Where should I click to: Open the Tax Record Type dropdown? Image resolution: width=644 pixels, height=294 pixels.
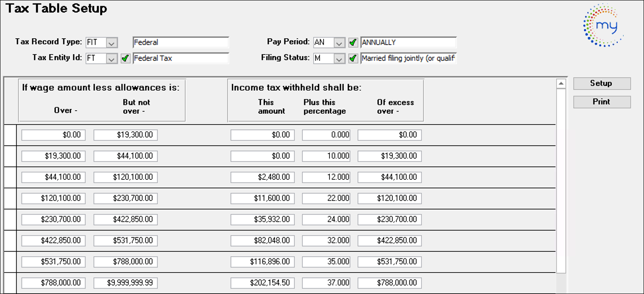112,42
